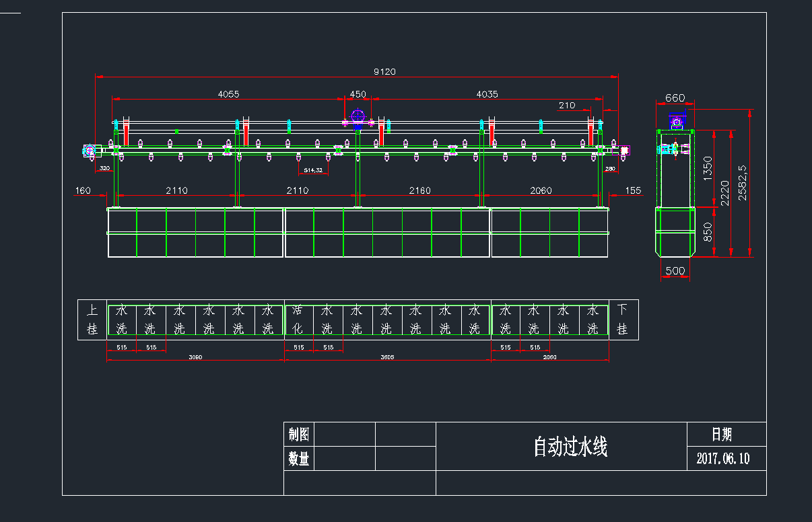Screen dimensions: 812x522
Task: Click the blue motor in the side view
Action: tap(677, 121)
